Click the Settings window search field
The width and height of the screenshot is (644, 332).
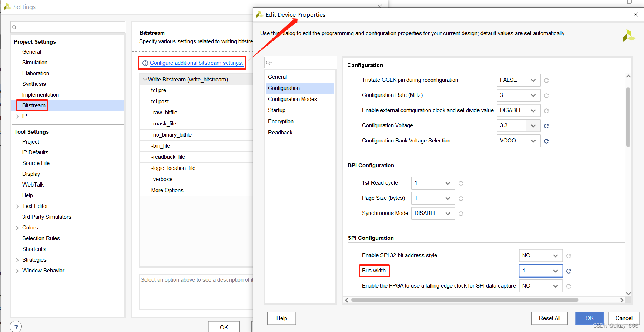(68, 27)
